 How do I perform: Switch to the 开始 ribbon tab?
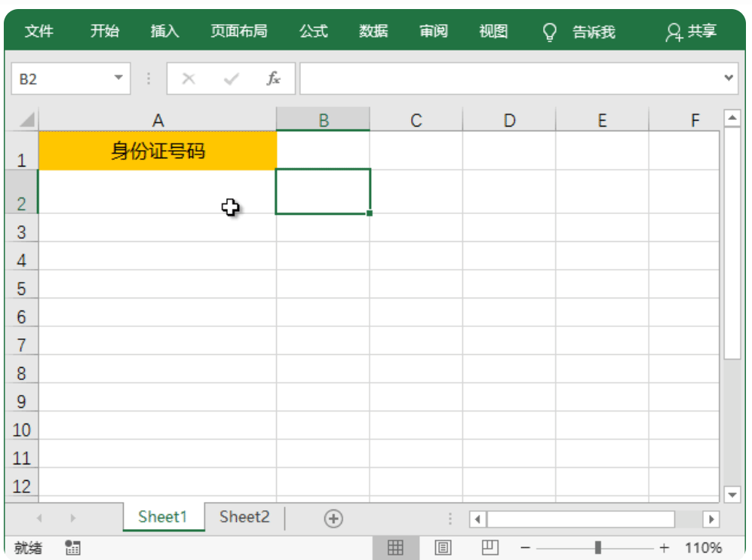tap(105, 32)
